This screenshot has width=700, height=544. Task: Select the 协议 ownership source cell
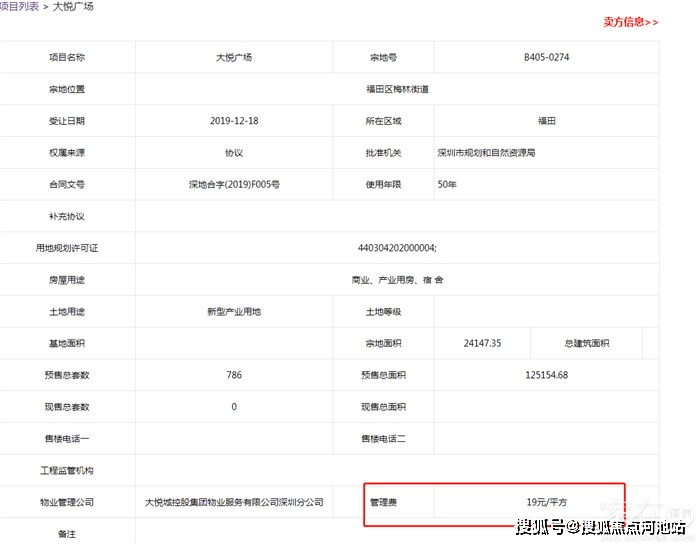click(234, 153)
